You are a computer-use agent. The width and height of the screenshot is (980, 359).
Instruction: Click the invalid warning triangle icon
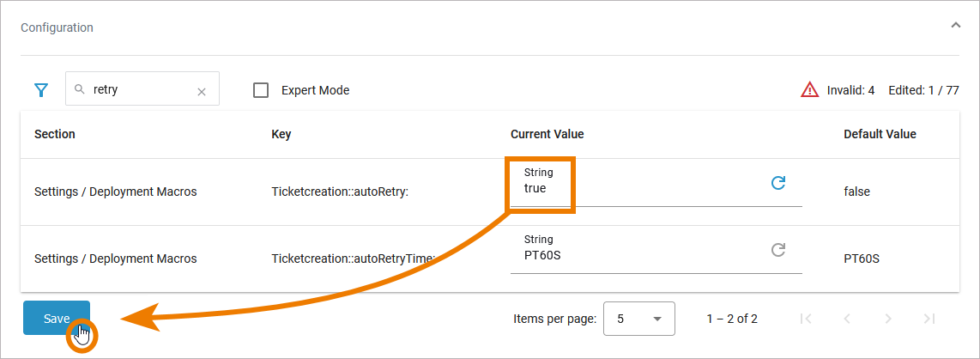coord(809,89)
